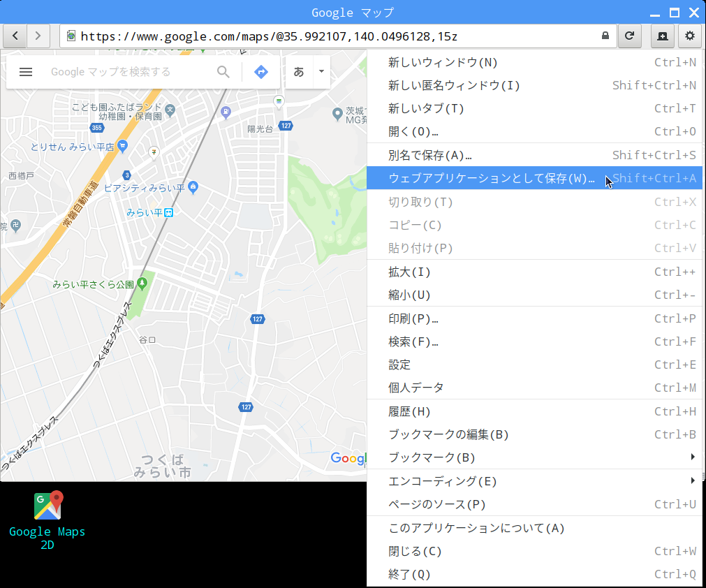The image size is (706, 588).
Task: Expand the ブックマーク(B) submenu
Action: pyautogui.click(x=534, y=457)
